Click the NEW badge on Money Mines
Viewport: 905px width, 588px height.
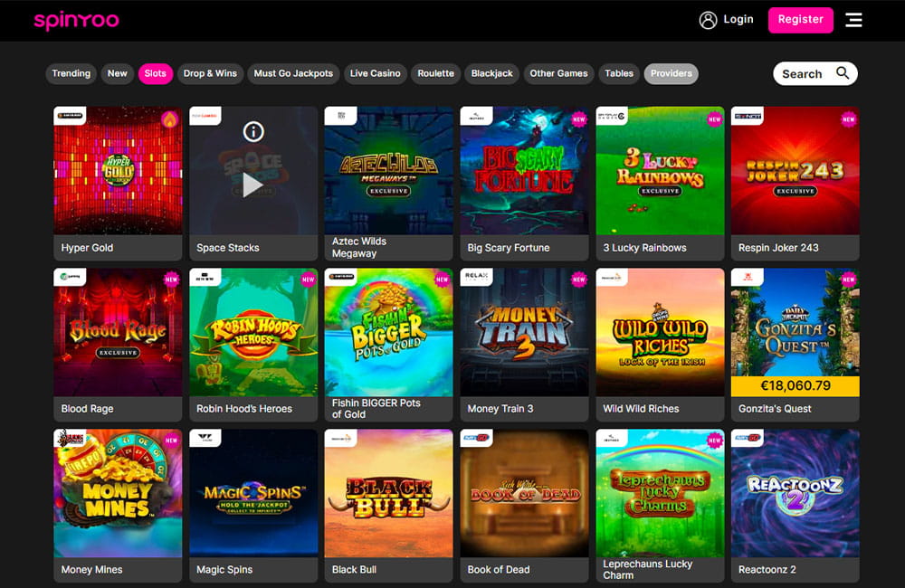pyautogui.click(x=171, y=441)
